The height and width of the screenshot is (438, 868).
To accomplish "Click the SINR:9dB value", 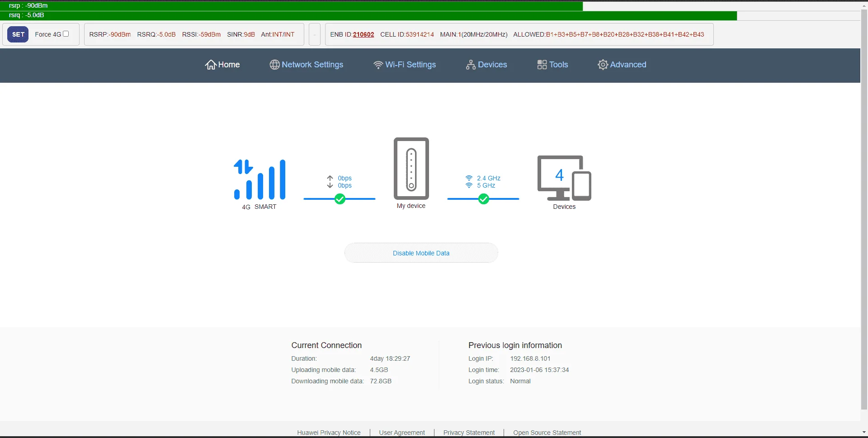I will 241,34.
